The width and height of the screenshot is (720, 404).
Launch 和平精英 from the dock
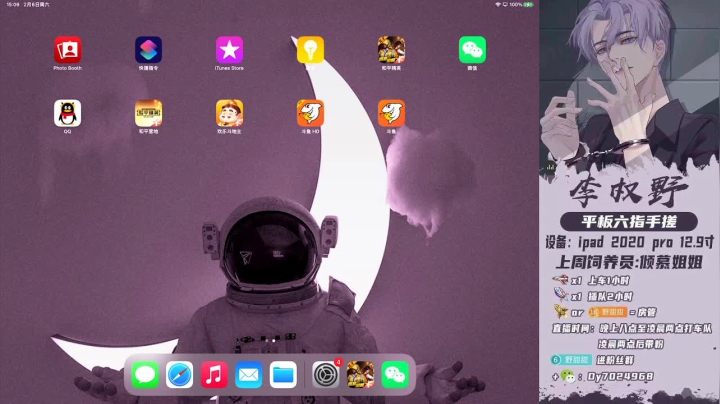pyautogui.click(x=360, y=375)
